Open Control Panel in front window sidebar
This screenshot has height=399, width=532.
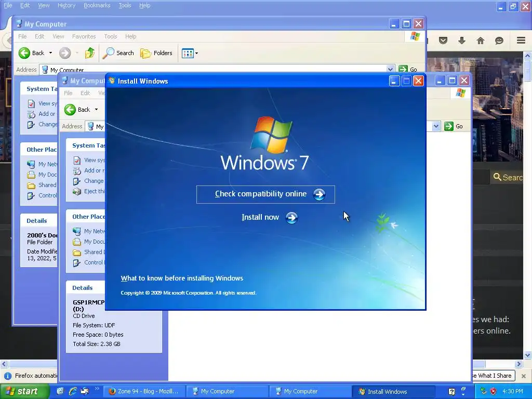coord(95,262)
